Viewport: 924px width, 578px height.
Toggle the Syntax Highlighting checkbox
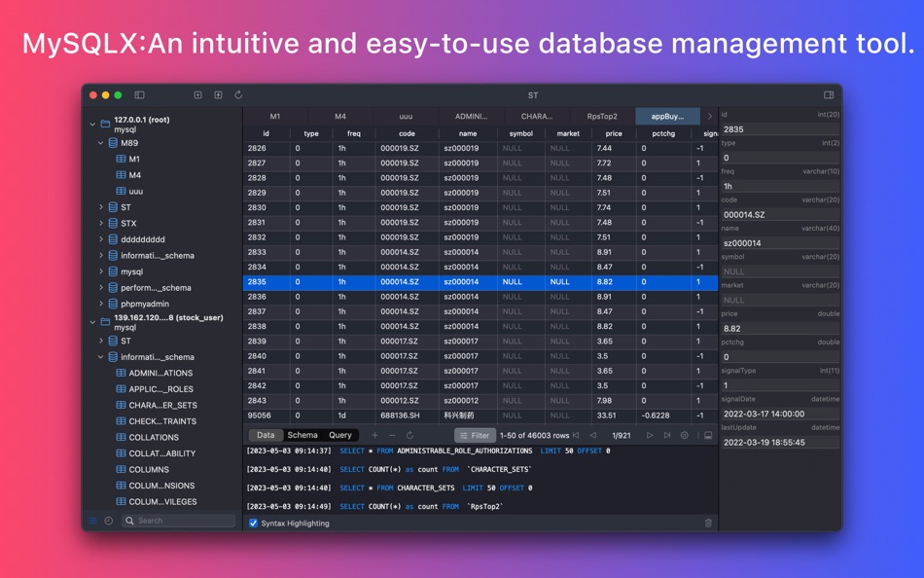click(254, 524)
